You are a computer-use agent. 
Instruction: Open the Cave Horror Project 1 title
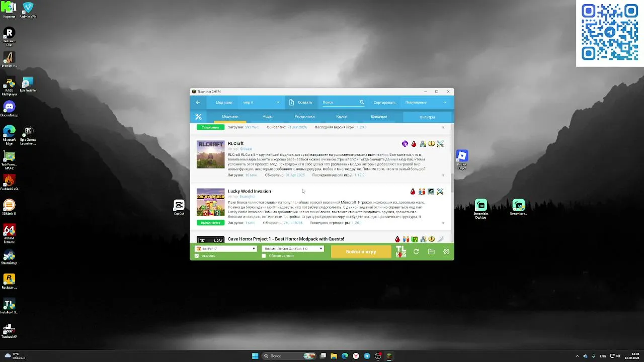[x=286, y=239]
